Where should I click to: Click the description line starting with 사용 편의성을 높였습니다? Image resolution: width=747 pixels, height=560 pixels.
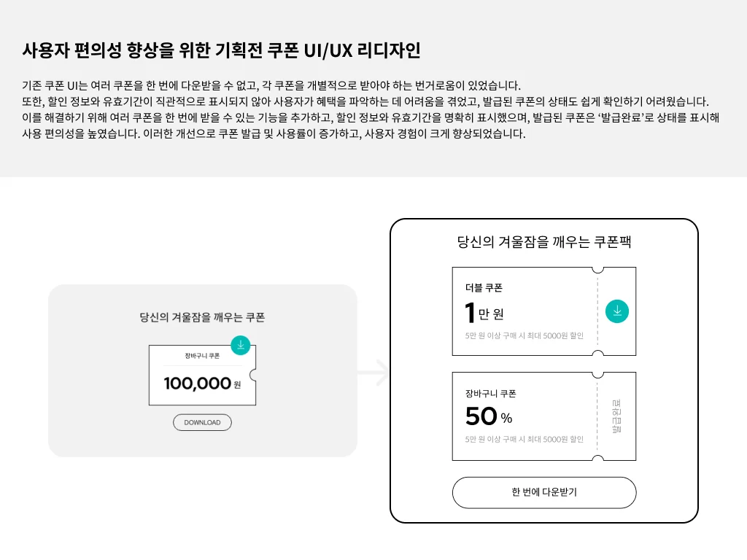point(274,134)
